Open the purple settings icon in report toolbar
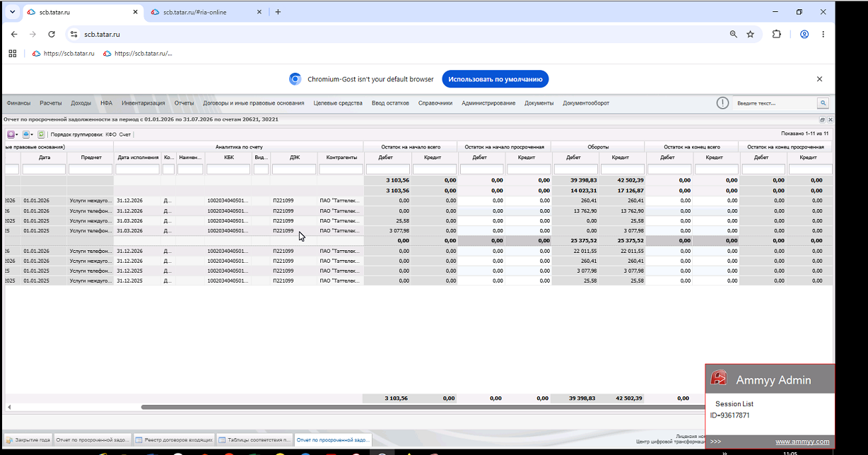 pos(11,134)
